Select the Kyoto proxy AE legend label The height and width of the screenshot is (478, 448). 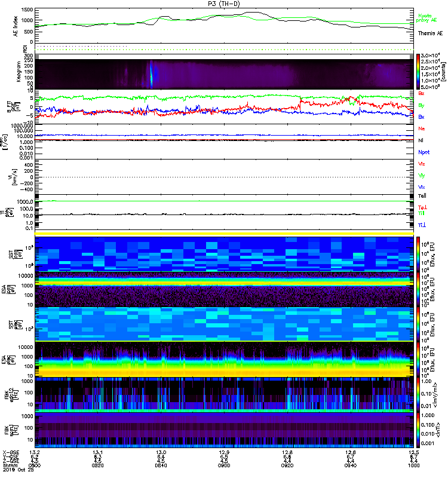point(426,18)
